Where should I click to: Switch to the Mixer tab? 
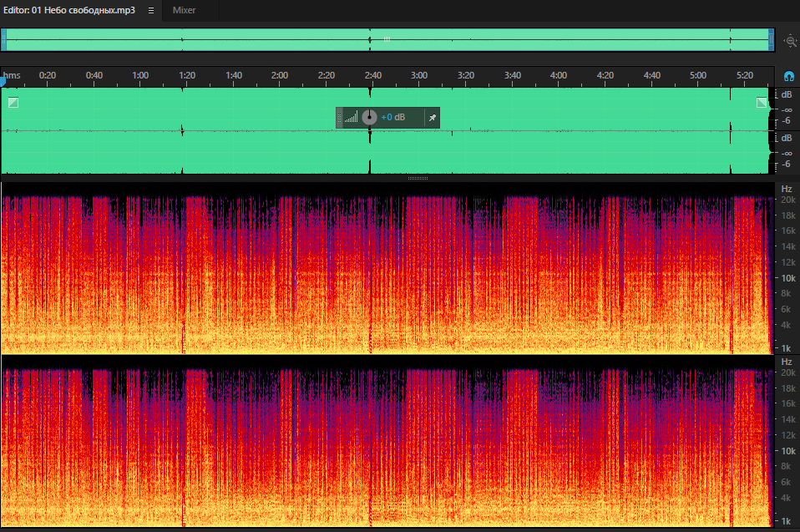click(x=184, y=10)
